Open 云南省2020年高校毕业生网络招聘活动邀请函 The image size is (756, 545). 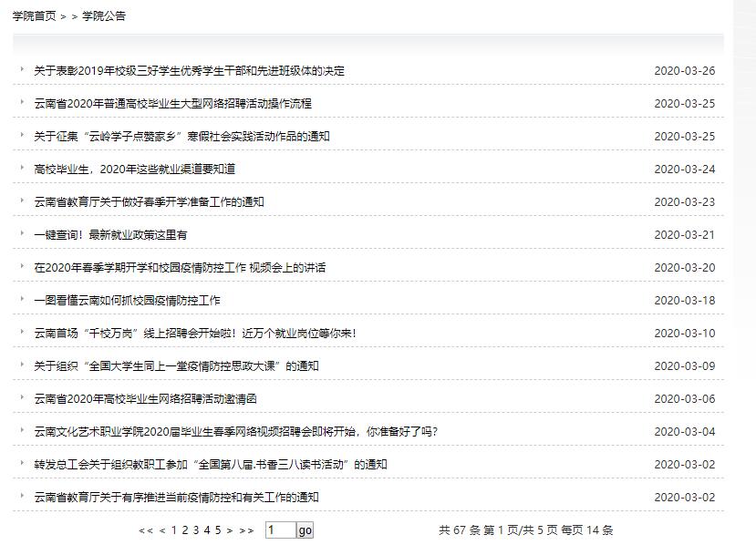[x=145, y=399]
